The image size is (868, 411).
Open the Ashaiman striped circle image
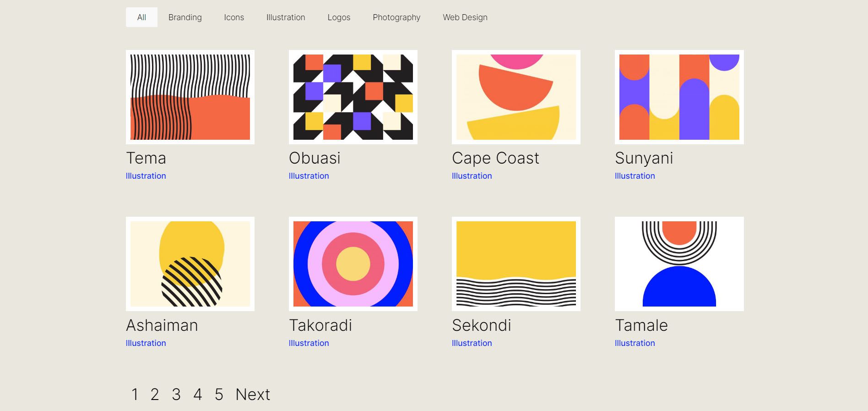190,264
